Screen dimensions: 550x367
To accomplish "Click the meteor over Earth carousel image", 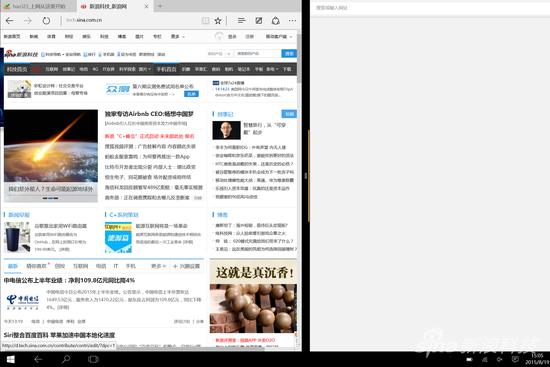I will point(51,147).
